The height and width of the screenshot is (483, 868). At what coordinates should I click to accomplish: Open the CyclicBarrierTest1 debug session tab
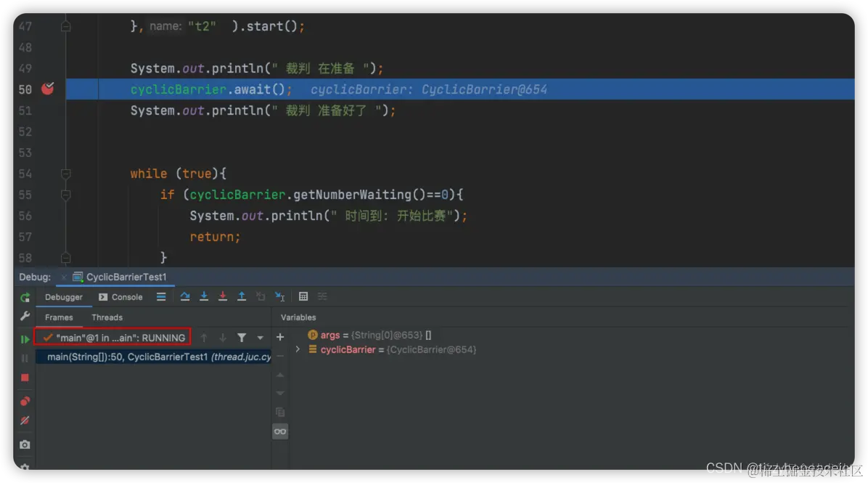120,277
